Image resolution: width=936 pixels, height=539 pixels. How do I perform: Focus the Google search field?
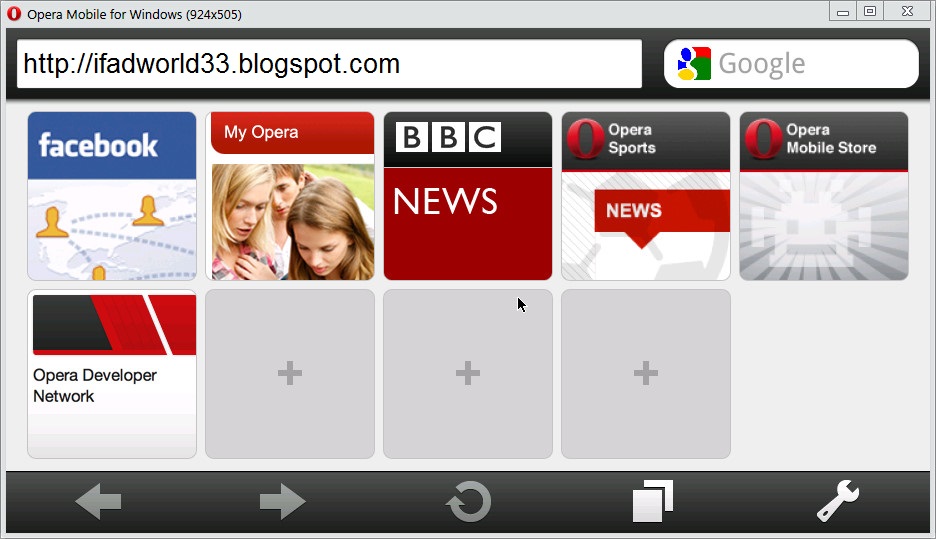[791, 64]
